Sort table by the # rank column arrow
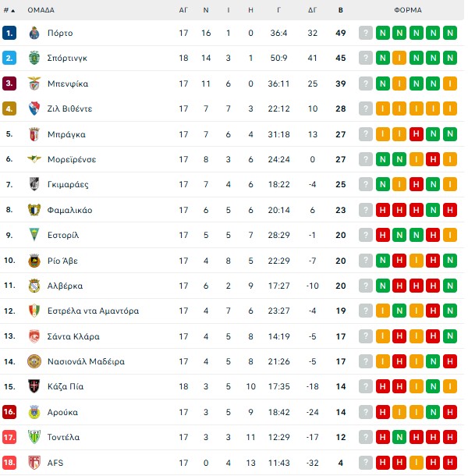468x476 pixels. [x=13, y=11]
